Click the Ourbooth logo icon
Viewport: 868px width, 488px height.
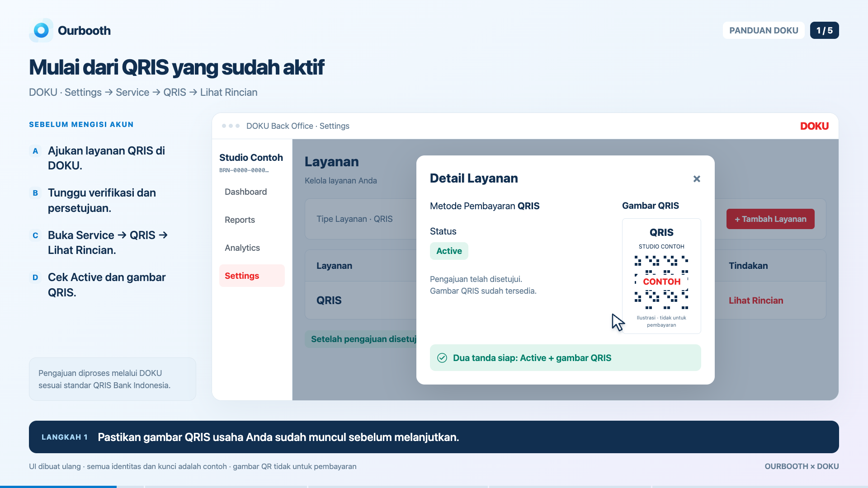click(41, 30)
